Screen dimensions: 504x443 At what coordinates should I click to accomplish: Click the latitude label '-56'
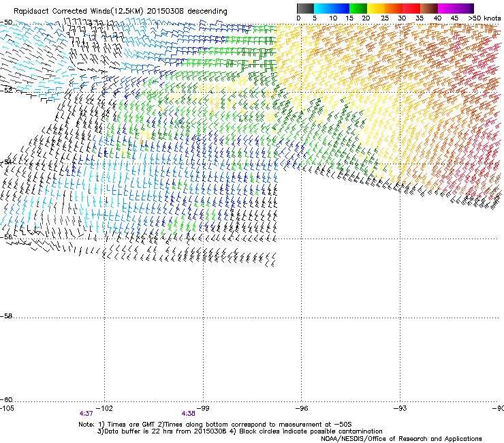coord(6,237)
